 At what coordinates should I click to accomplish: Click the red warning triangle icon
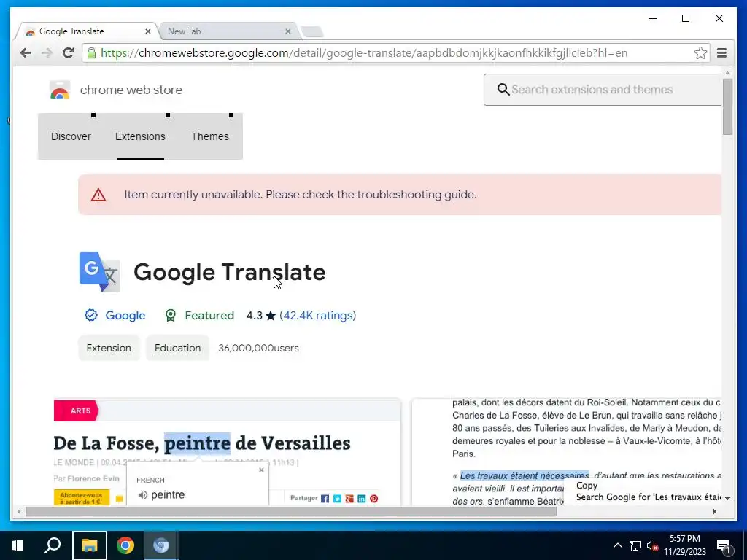(98, 195)
